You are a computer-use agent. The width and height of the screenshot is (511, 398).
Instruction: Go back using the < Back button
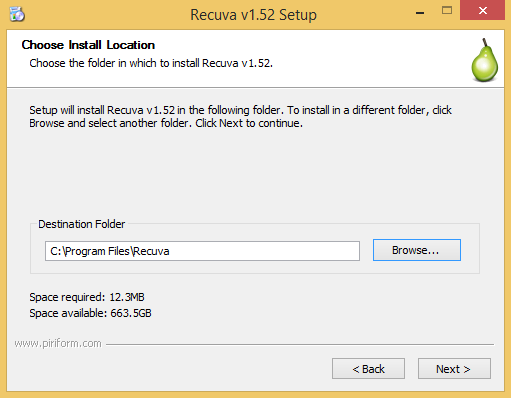click(x=368, y=369)
